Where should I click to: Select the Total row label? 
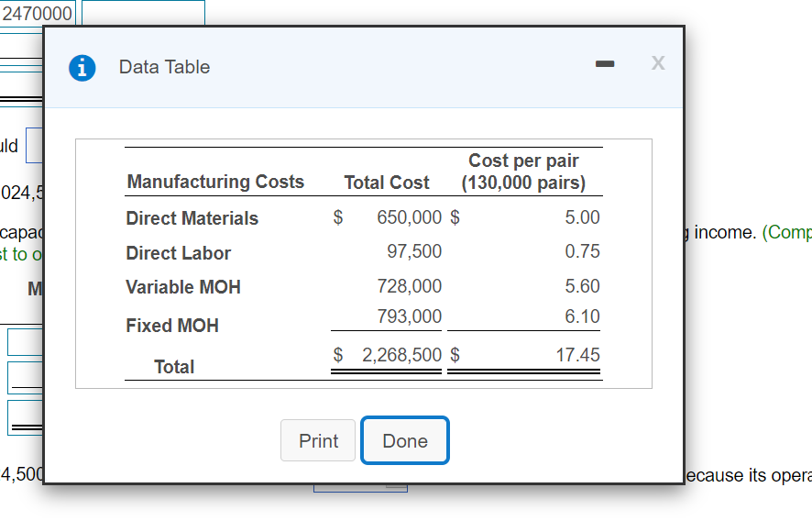click(174, 367)
